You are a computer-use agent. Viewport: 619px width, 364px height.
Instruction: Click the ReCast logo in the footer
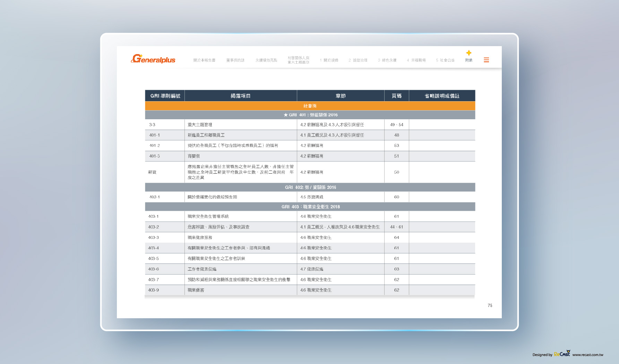[562, 353]
